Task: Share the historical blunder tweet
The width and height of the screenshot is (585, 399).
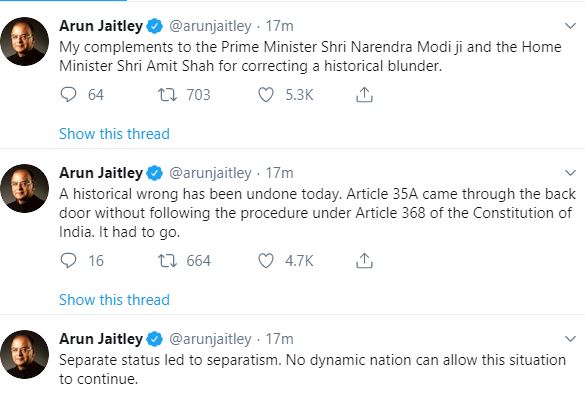Action: click(364, 94)
